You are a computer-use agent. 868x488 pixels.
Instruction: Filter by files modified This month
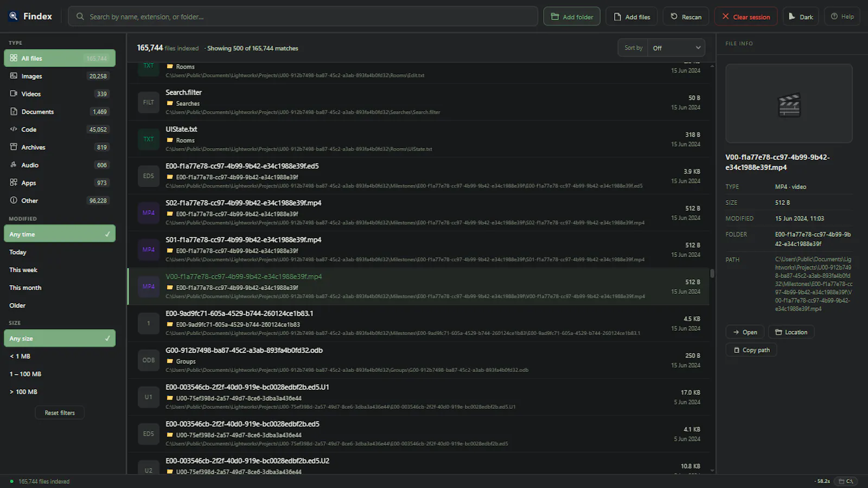tap(60, 288)
